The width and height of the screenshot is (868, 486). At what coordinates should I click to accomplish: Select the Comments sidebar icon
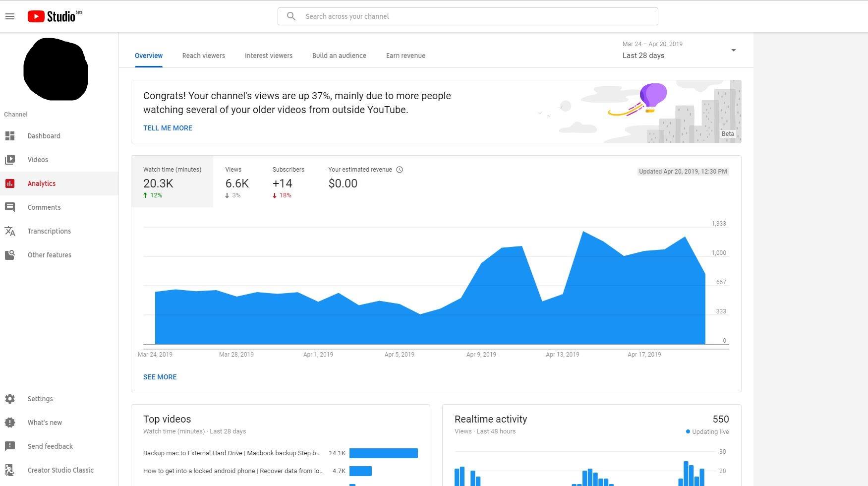[10, 207]
